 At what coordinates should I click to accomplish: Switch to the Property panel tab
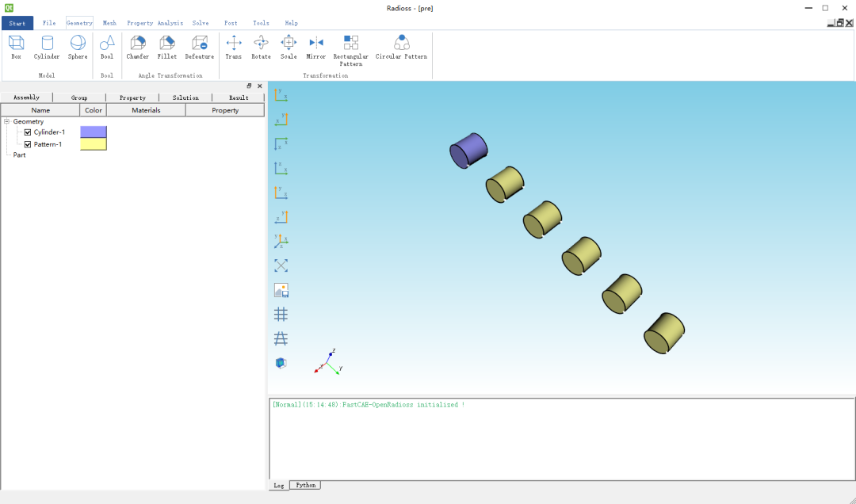pos(132,97)
